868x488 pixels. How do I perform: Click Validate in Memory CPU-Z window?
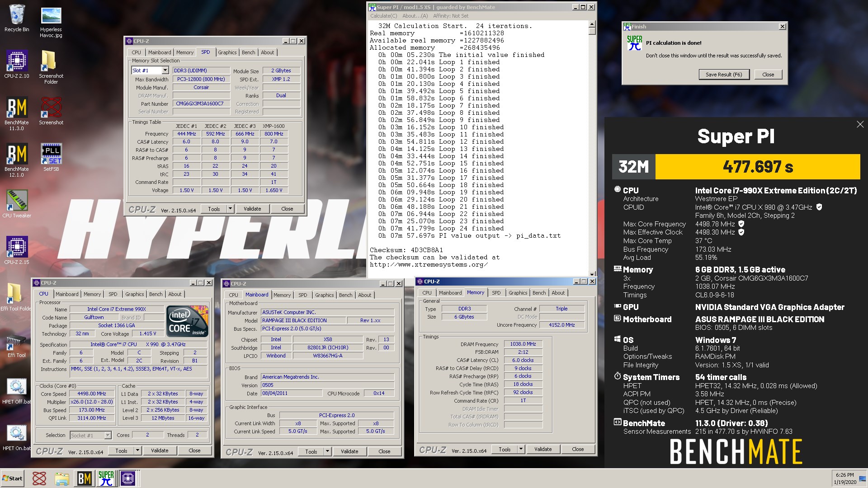pos(543,449)
